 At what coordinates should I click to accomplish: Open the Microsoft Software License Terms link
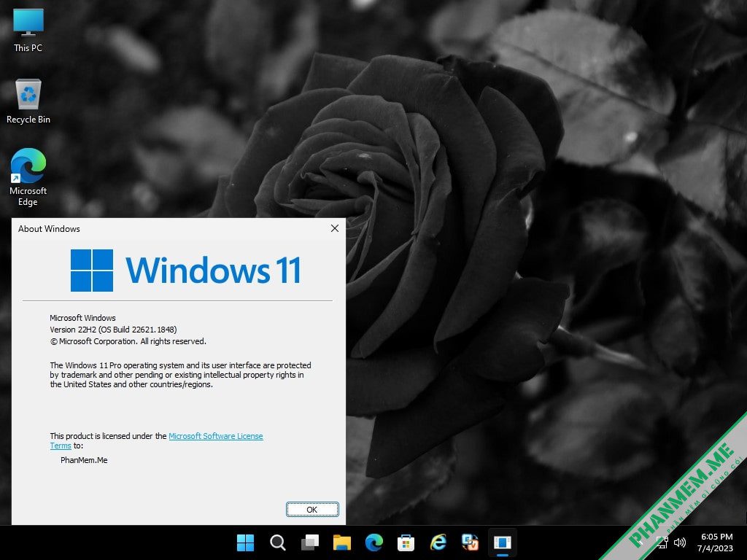point(156,441)
